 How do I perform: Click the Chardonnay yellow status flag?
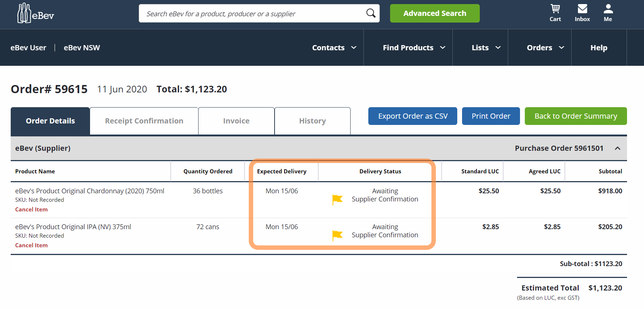(337, 199)
